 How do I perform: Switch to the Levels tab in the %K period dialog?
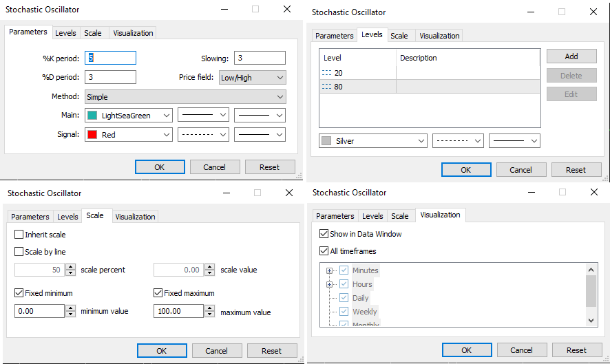click(x=65, y=33)
